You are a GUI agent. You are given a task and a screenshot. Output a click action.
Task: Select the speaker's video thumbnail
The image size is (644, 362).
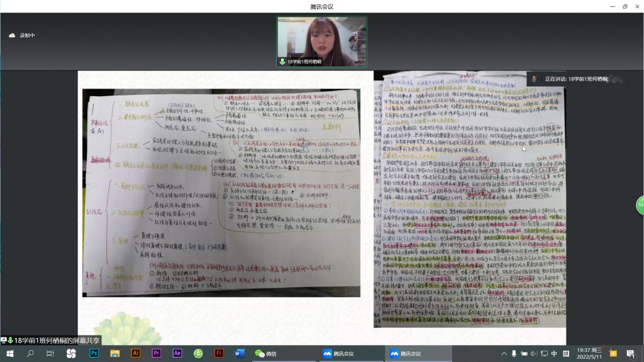[x=321, y=41]
